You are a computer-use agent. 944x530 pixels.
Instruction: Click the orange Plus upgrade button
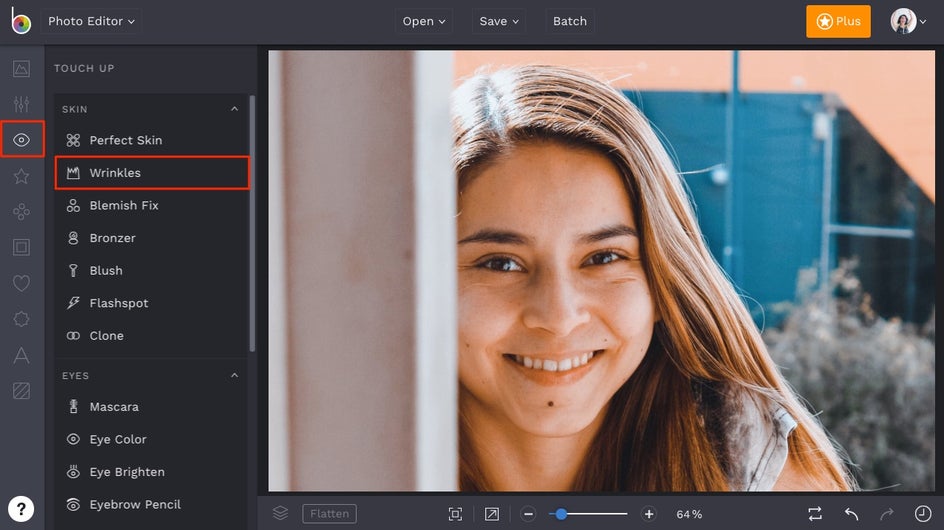[838, 21]
